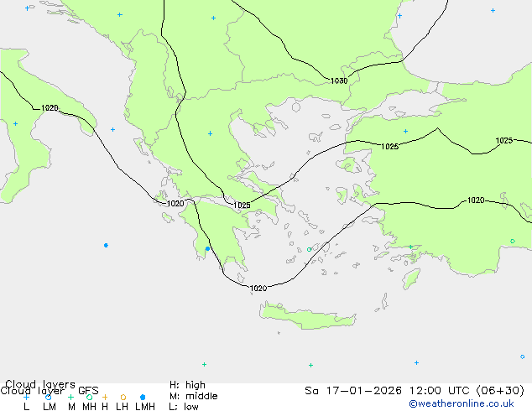Click the blue circle legend symbol above LM
This screenshot has width=532, height=411.
point(48,397)
